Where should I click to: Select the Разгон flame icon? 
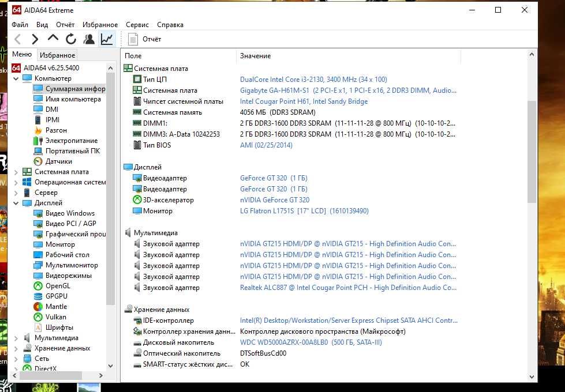coord(38,130)
